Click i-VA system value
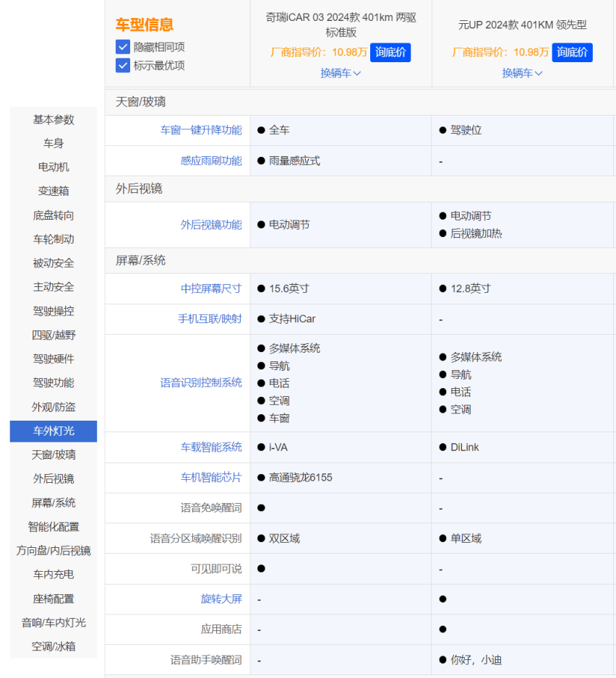The image size is (616, 678). 278,447
